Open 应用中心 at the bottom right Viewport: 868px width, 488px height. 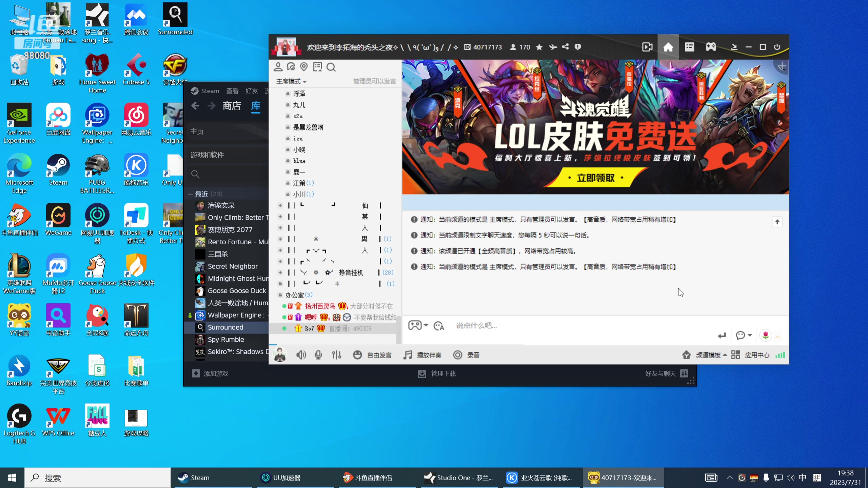point(757,354)
